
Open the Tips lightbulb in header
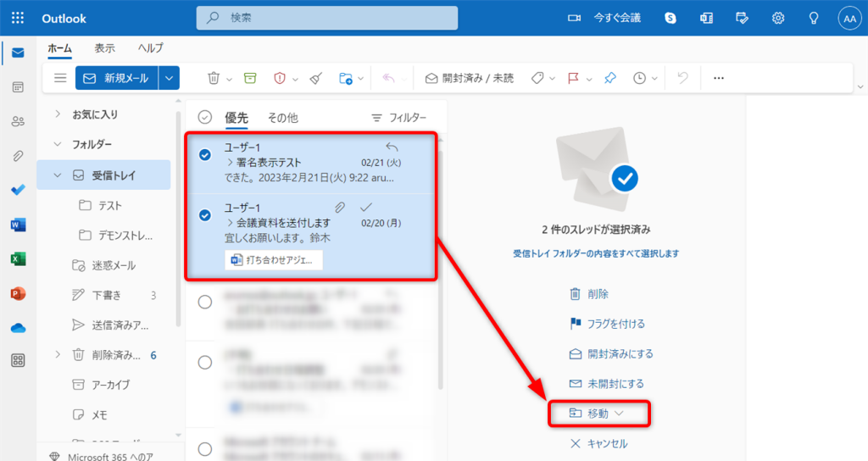(814, 19)
